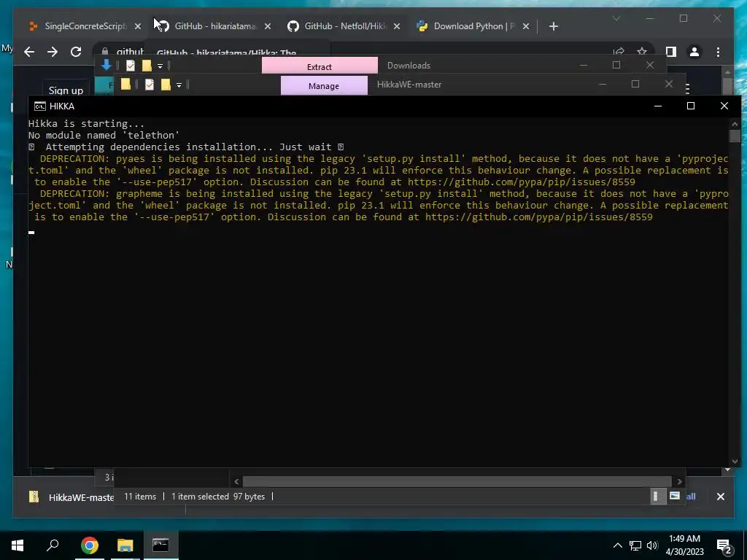Open Chrome from the taskbar
Screen dimensions: 747x560
(90, 545)
